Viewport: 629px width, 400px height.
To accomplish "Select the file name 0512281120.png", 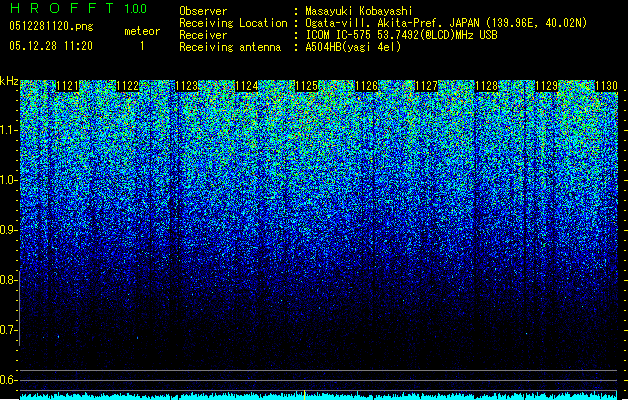I will click(51, 26).
